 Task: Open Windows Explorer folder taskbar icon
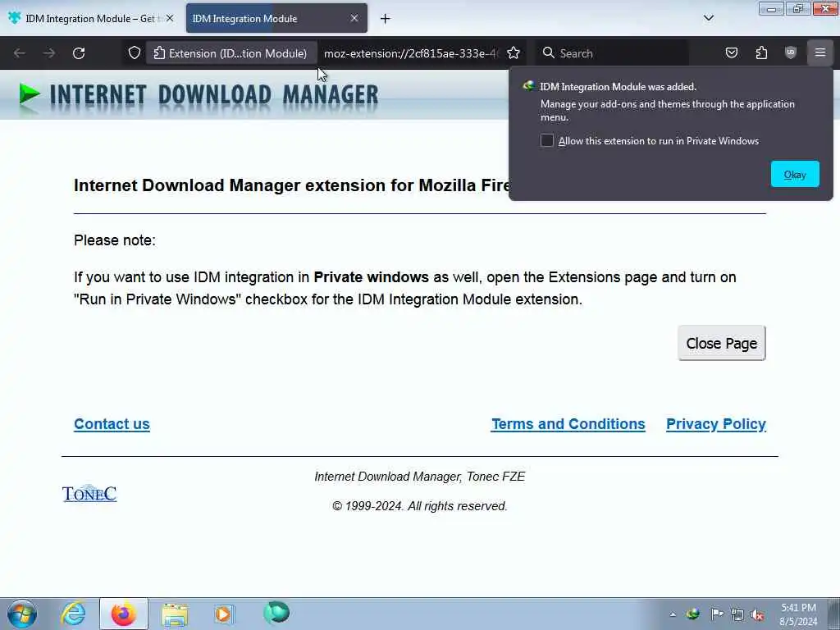click(x=175, y=614)
